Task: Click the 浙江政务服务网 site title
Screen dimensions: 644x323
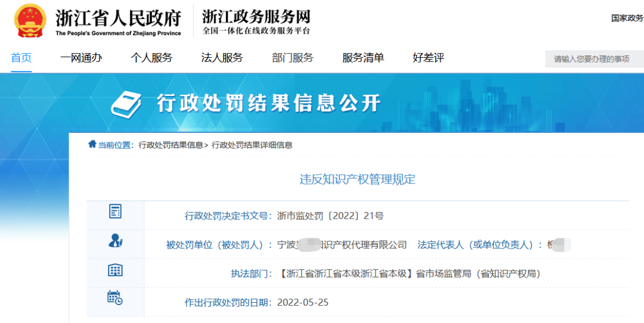Action: pyautogui.click(x=256, y=17)
